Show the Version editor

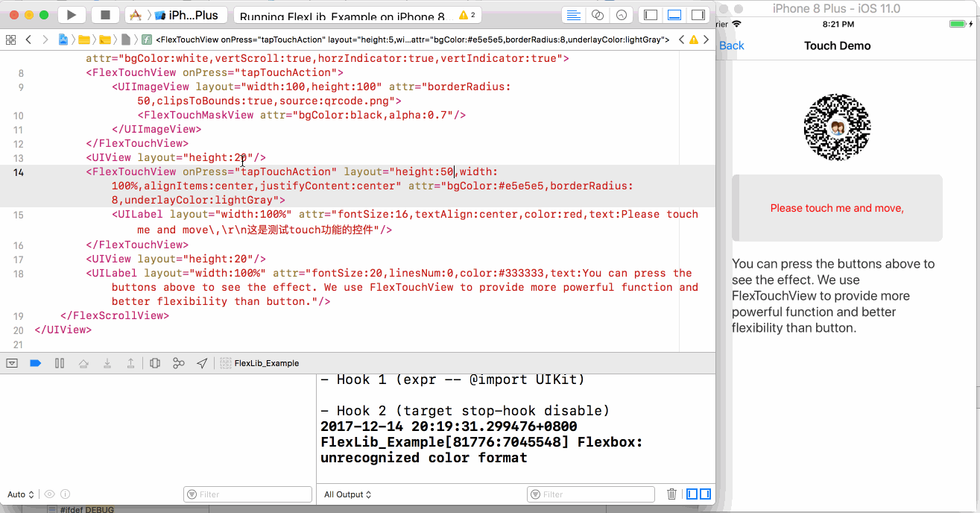(621, 15)
